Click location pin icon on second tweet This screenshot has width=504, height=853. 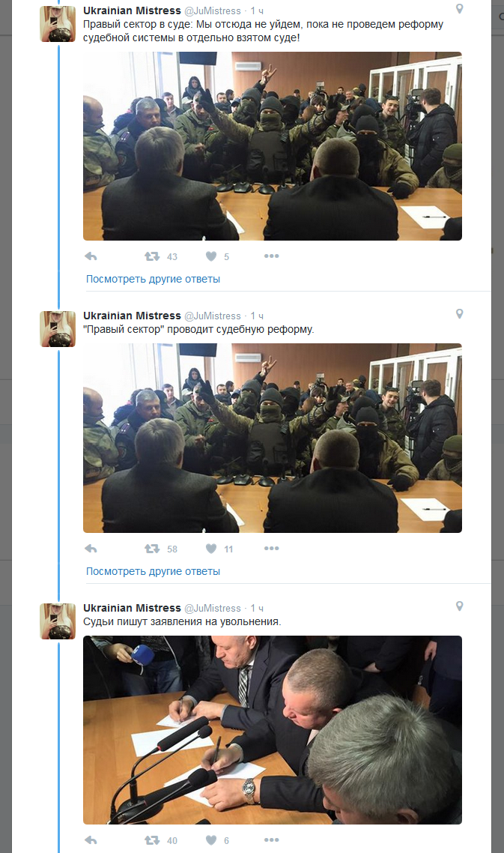[459, 314]
